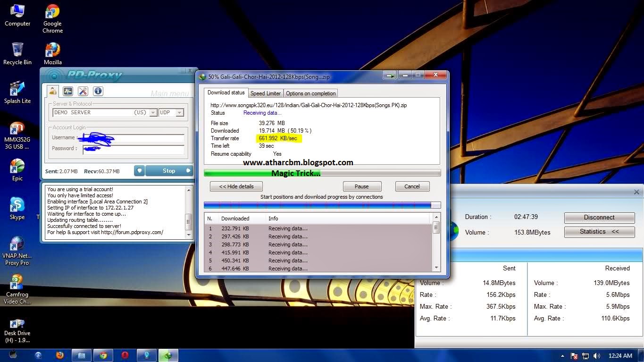
Task: Open the Mozilla Firefox desktop shortcut
Action: click(53, 53)
